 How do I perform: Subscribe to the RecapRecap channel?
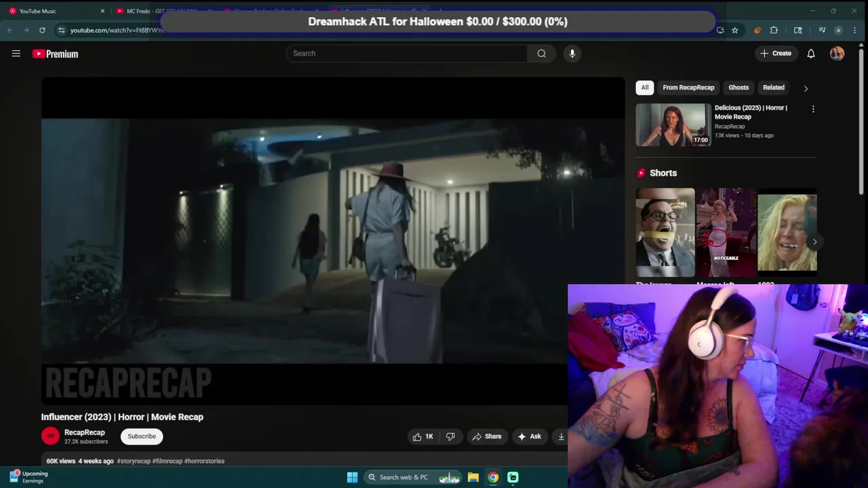click(142, 436)
